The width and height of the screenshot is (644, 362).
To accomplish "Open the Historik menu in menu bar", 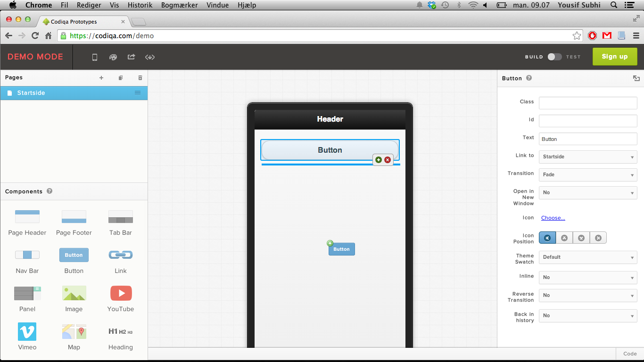I will [x=140, y=5].
